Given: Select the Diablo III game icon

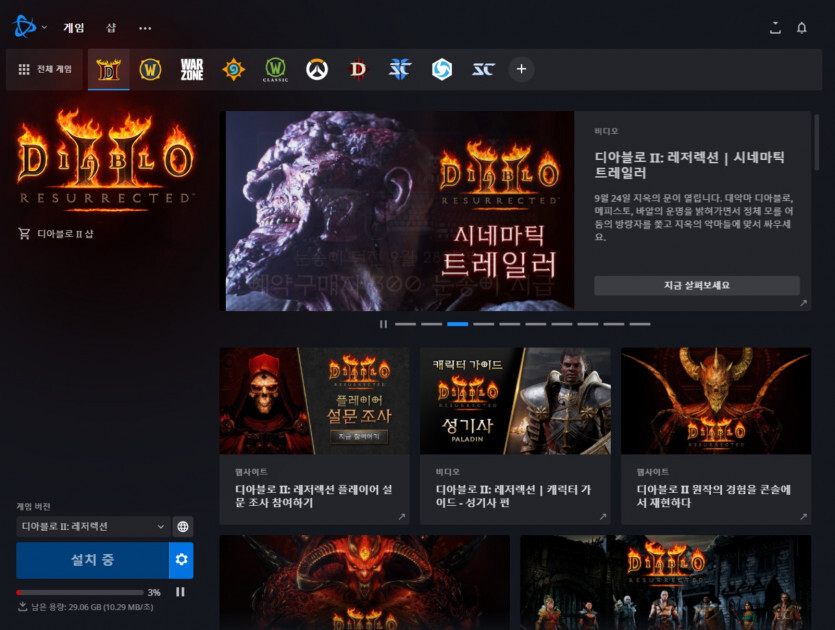Looking at the screenshot, I should tap(358, 69).
